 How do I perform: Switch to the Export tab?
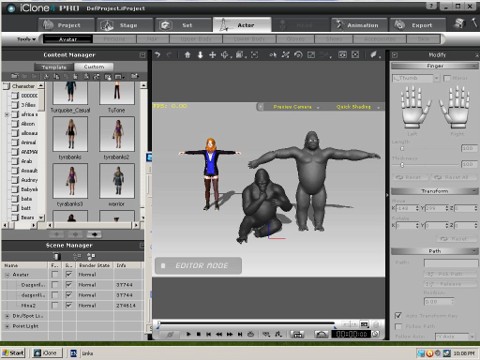click(x=418, y=25)
